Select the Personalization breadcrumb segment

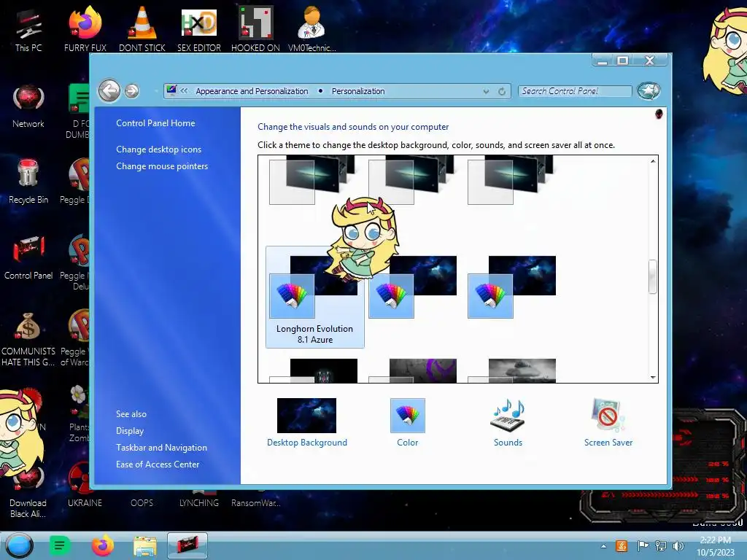pos(357,91)
